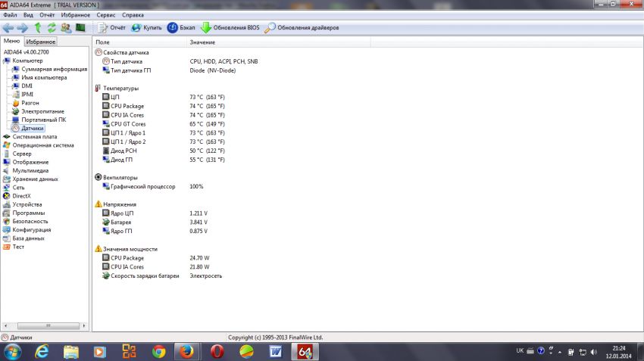Click the Поле column header

[x=139, y=42]
